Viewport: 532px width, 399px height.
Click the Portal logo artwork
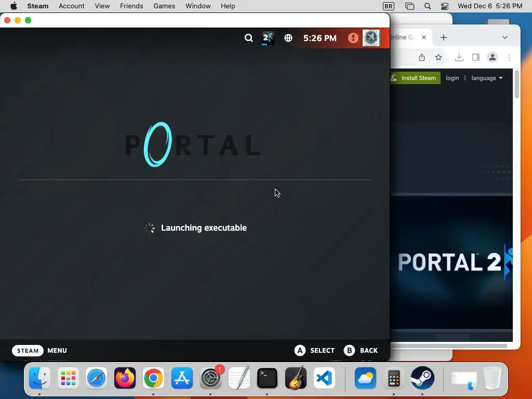tap(192, 144)
